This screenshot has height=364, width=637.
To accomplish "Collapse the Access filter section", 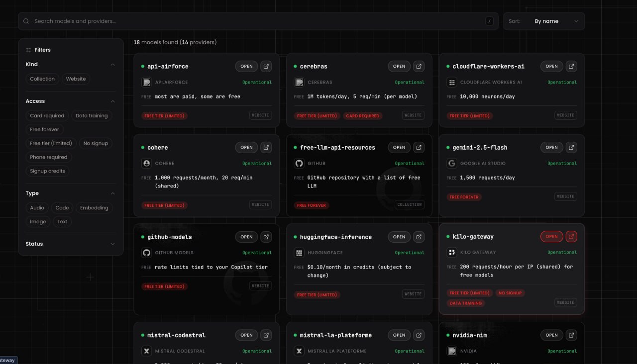I will pyautogui.click(x=112, y=101).
